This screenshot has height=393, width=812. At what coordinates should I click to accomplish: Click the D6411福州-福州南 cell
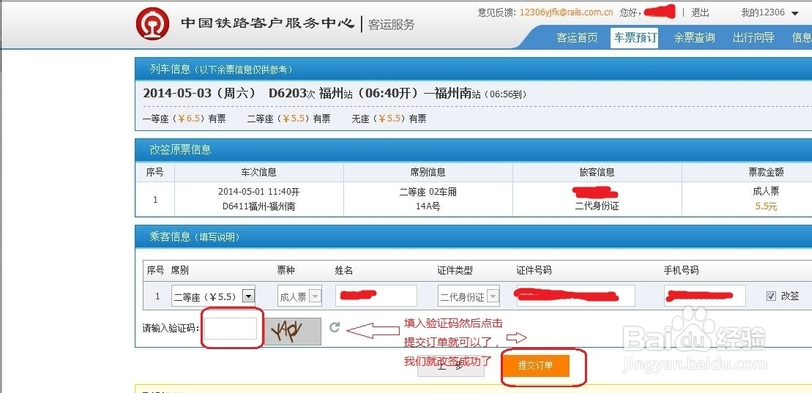pos(259,206)
